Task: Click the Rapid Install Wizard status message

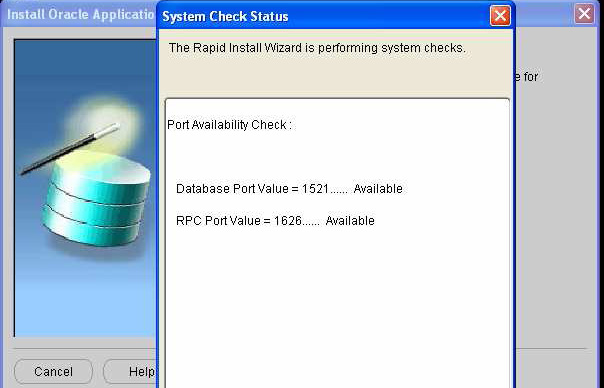Action: [317, 48]
